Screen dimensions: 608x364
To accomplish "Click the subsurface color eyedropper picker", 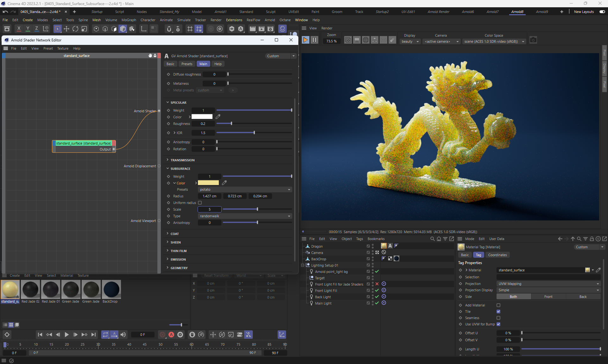I will pos(224,183).
